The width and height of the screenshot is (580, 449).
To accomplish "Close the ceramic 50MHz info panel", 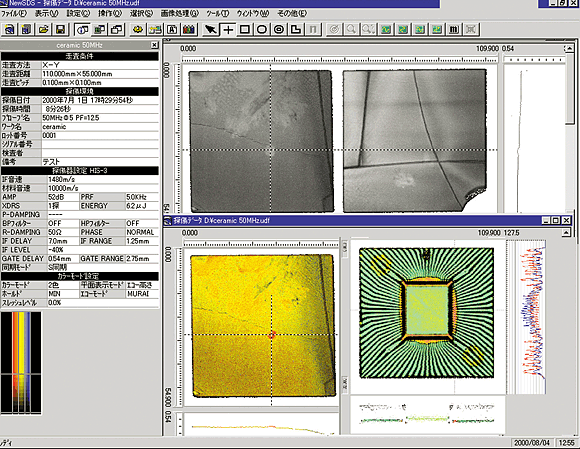I will pyautogui.click(x=154, y=45).
